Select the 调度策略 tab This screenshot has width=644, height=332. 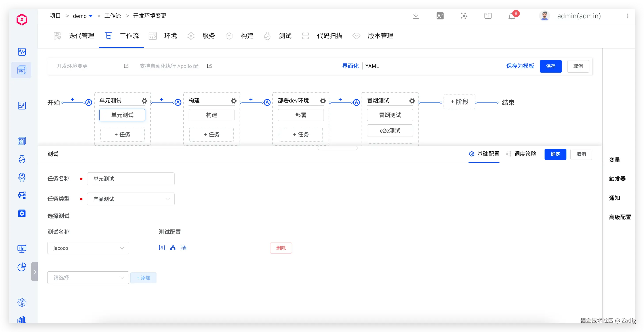(521, 154)
